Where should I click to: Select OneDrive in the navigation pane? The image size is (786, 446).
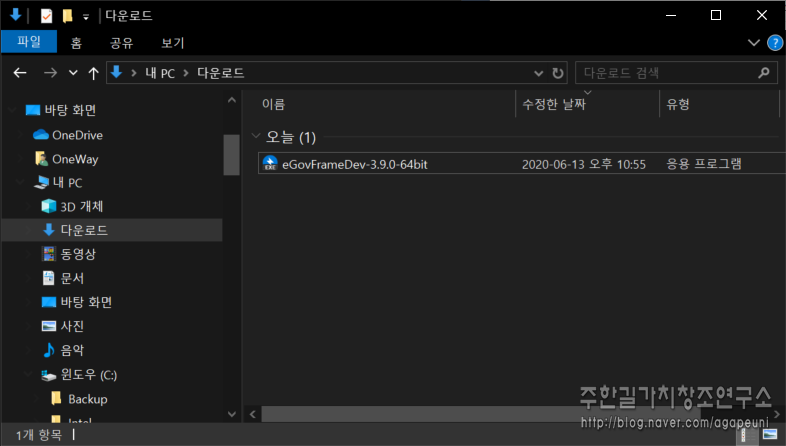(77, 135)
